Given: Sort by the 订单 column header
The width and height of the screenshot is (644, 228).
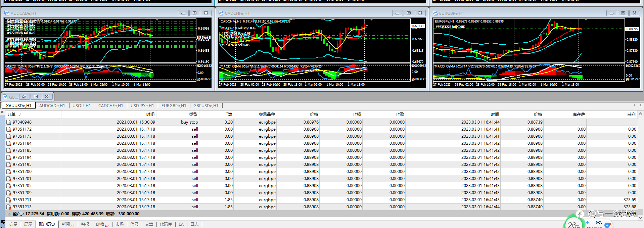Looking at the screenshot, I should click(11, 115).
